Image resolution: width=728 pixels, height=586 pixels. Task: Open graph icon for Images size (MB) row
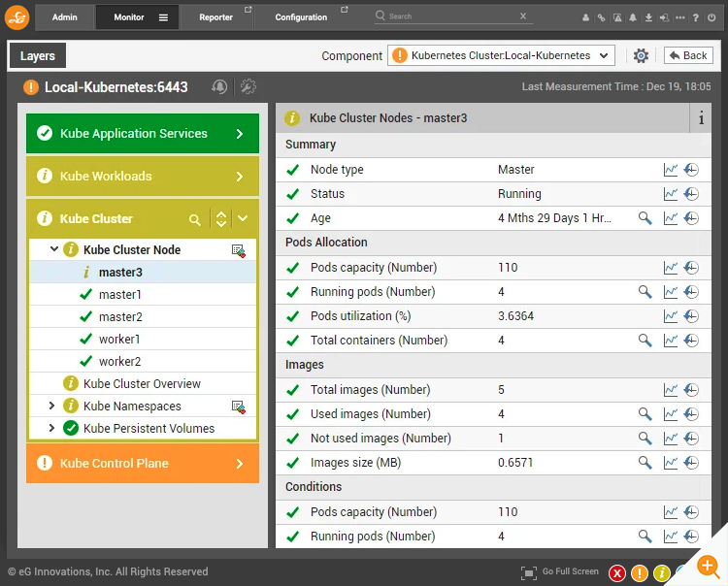point(671,463)
